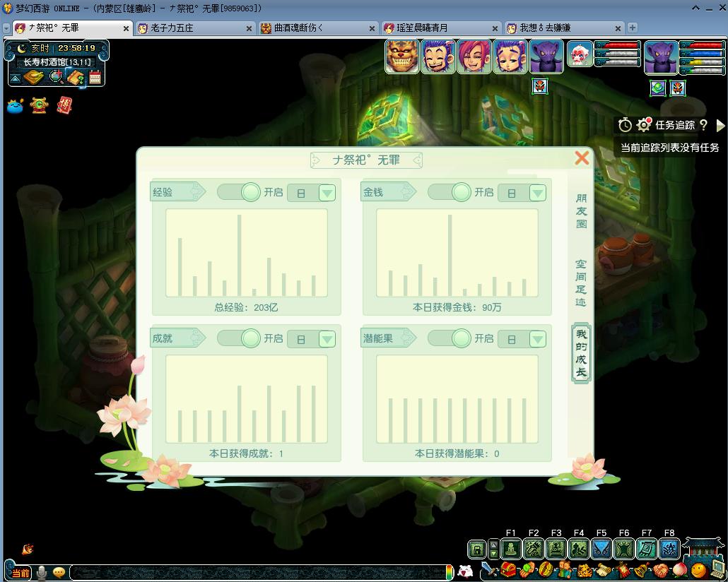This screenshot has height=582, width=728.
Task: Open the smiley face emoticon icon
Action: 699,570
